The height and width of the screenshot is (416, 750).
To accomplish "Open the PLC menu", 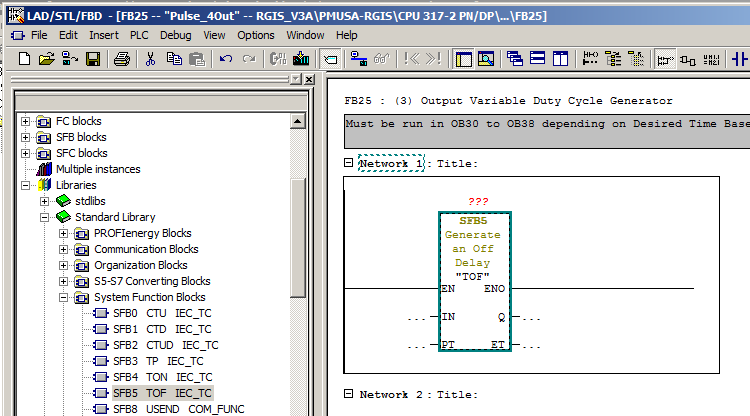I will 139,35.
